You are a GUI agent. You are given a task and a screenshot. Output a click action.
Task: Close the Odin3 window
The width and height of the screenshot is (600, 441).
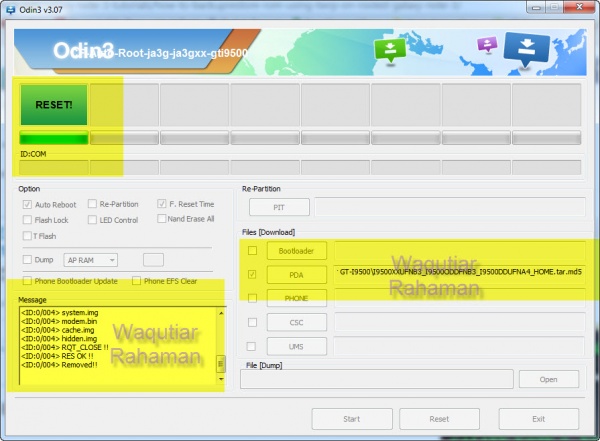(580, 7)
